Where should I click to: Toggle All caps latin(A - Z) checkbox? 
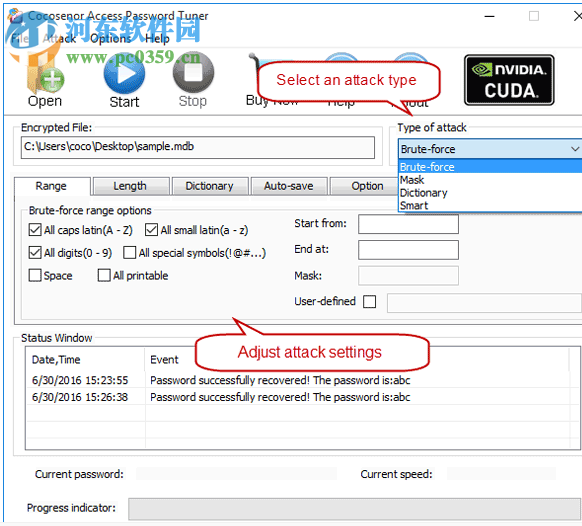pyautogui.click(x=35, y=230)
